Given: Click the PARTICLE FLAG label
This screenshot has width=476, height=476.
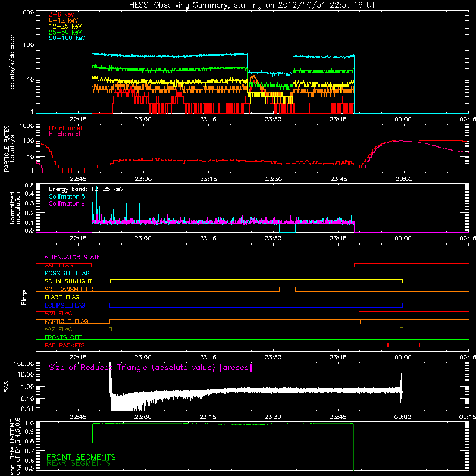Looking at the screenshot, I should (x=67, y=321).
